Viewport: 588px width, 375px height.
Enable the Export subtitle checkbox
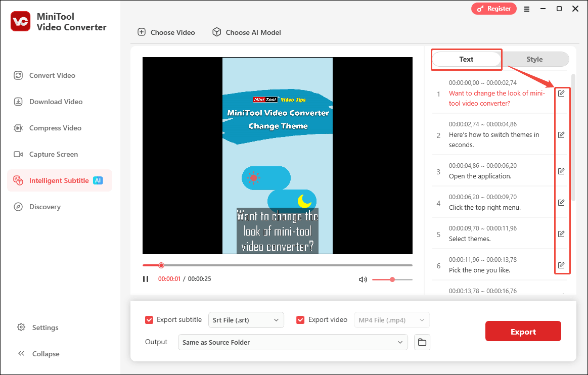coord(149,319)
